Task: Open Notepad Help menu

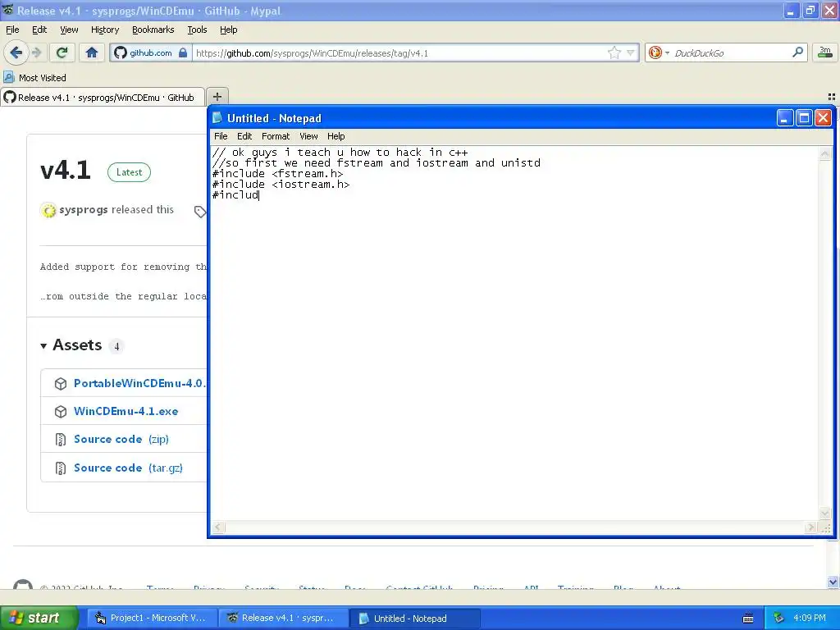Action: [336, 136]
